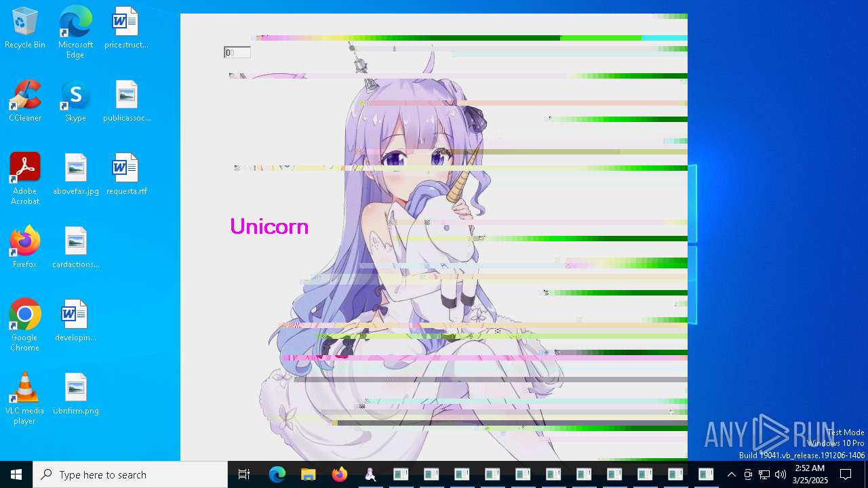868x488 pixels.
Task: Open Task View from the taskbar
Action: [x=244, y=474]
